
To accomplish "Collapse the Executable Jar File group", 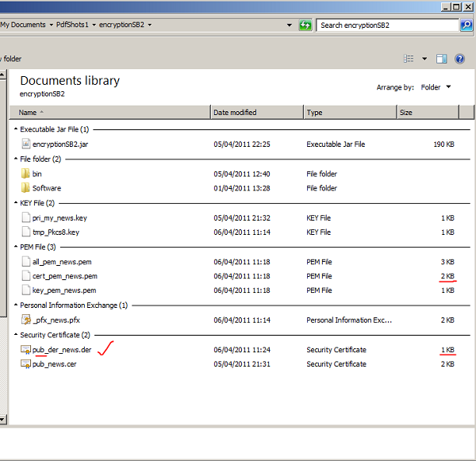I will (16, 129).
